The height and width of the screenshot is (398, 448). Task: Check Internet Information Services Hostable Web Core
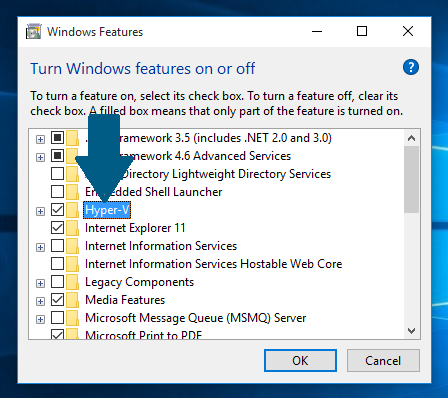57,264
